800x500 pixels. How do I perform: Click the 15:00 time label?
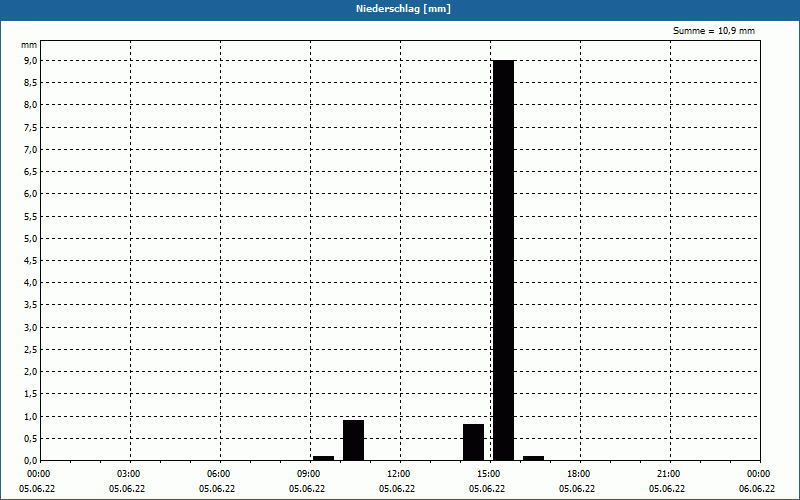[488, 474]
